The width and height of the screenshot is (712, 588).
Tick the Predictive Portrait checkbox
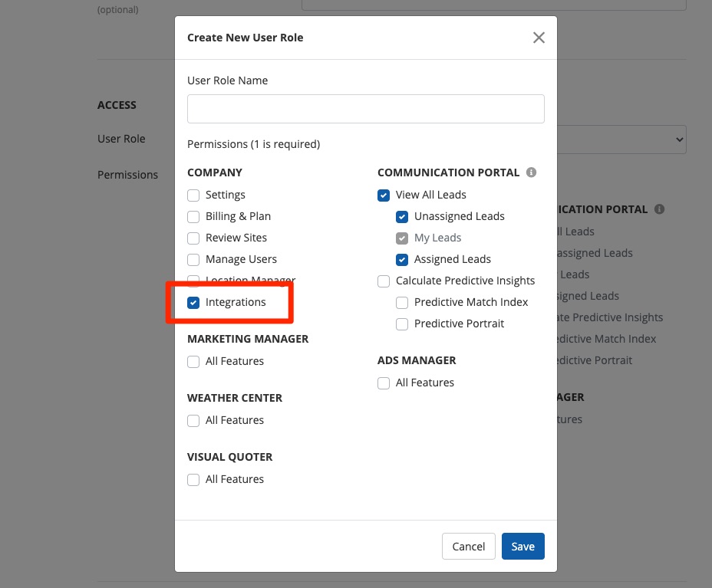[x=402, y=324]
